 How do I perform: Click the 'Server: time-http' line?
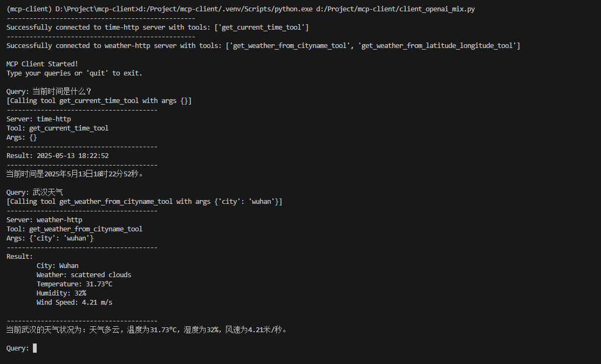click(x=39, y=119)
